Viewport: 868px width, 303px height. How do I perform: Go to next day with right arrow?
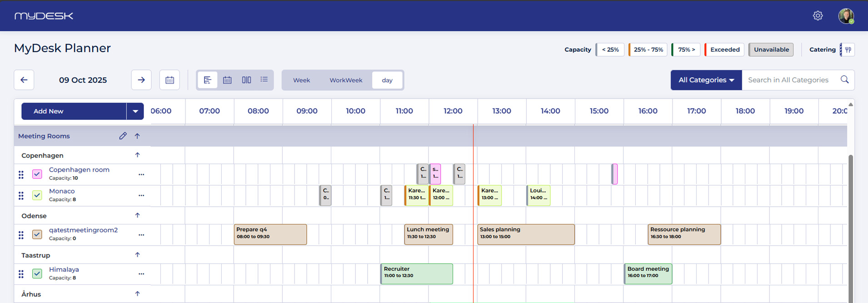(x=141, y=80)
